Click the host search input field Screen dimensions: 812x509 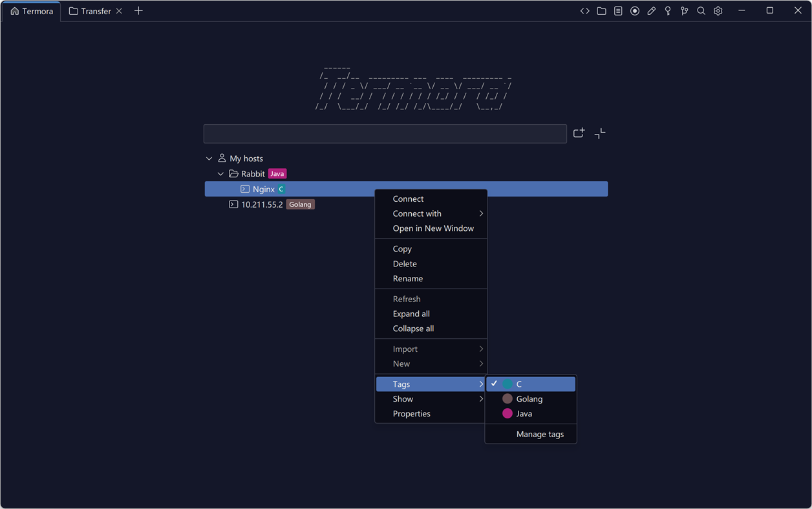pyautogui.click(x=385, y=133)
